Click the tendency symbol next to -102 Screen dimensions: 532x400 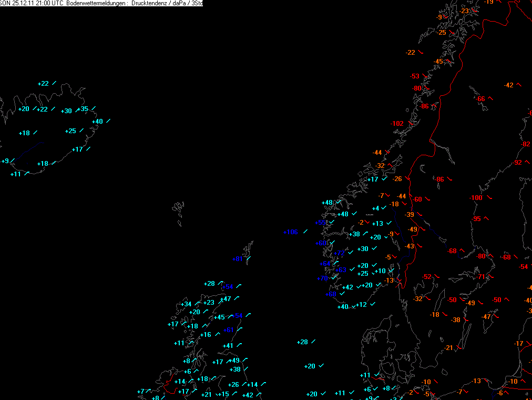pyautogui.click(x=411, y=123)
